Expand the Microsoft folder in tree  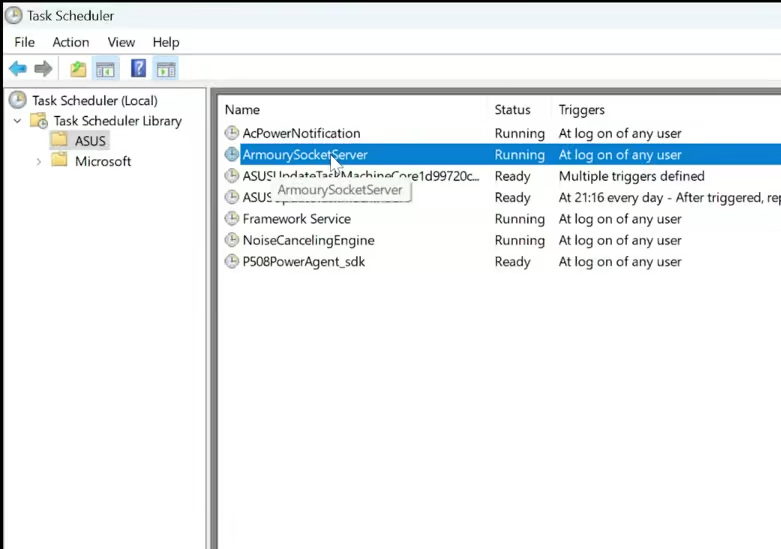(38, 161)
